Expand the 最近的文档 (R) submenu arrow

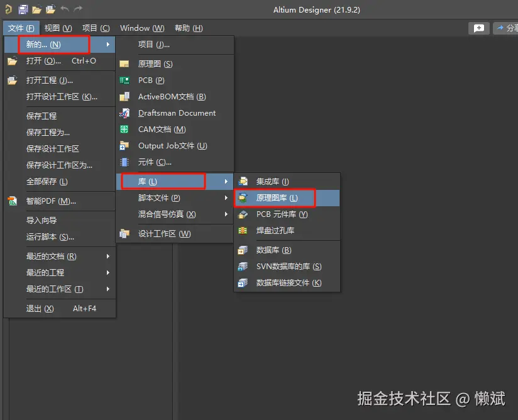click(x=107, y=256)
